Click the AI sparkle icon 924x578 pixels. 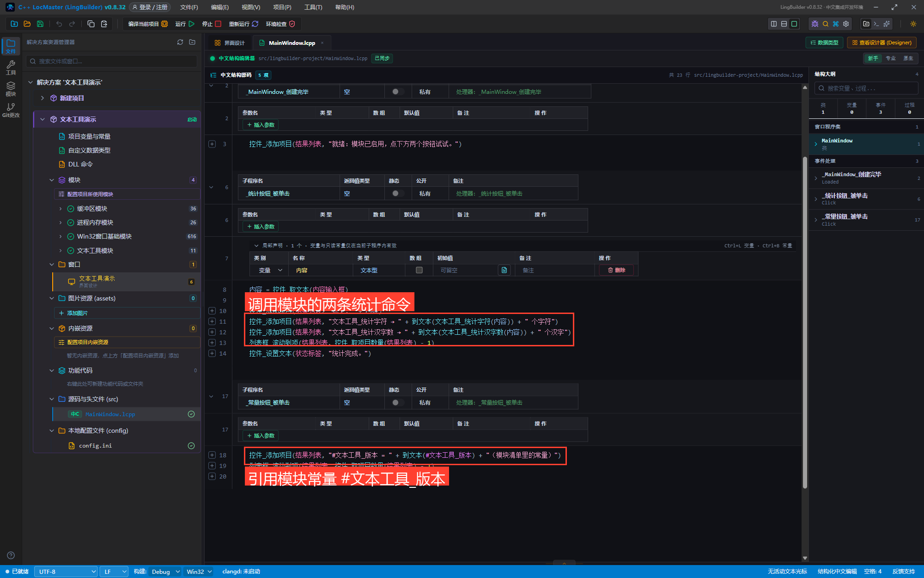pyautogui.click(x=887, y=24)
